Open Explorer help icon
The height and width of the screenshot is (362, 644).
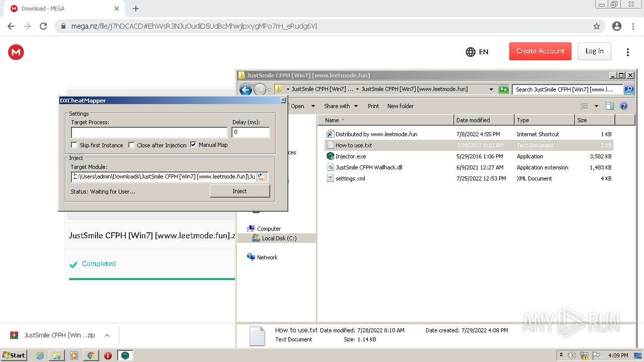624,106
